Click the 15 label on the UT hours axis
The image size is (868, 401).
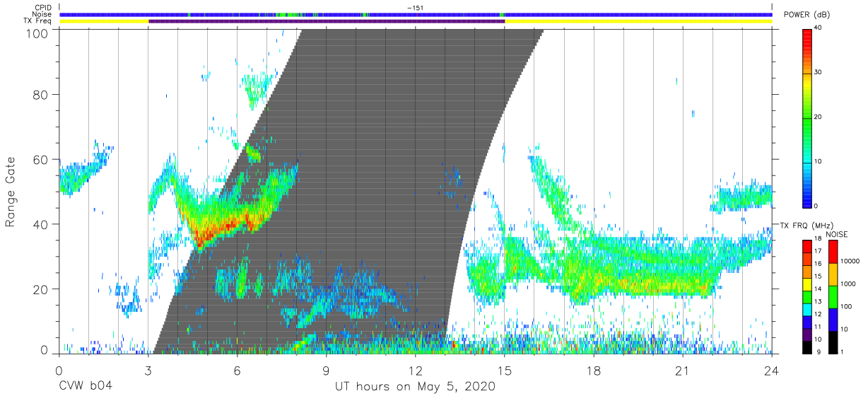click(505, 370)
